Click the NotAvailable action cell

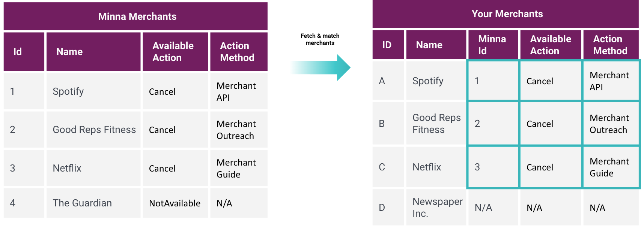175,203
